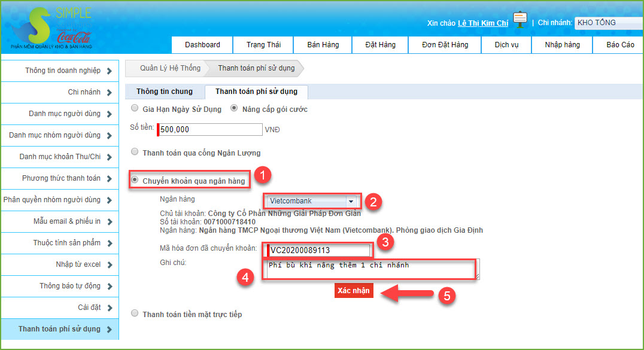Click the notification board icon beside username

coord(520,21)
